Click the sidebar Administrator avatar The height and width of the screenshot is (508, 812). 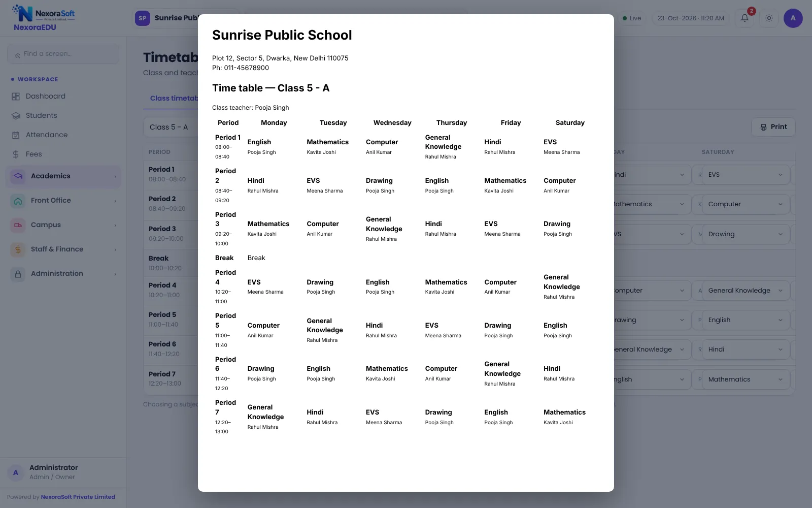point(16,472)
